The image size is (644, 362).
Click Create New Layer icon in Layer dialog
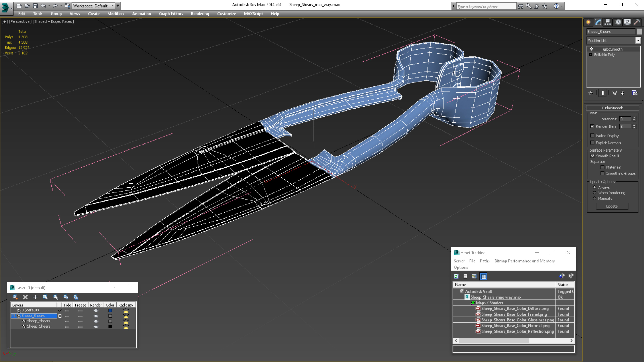coord(15,297)
